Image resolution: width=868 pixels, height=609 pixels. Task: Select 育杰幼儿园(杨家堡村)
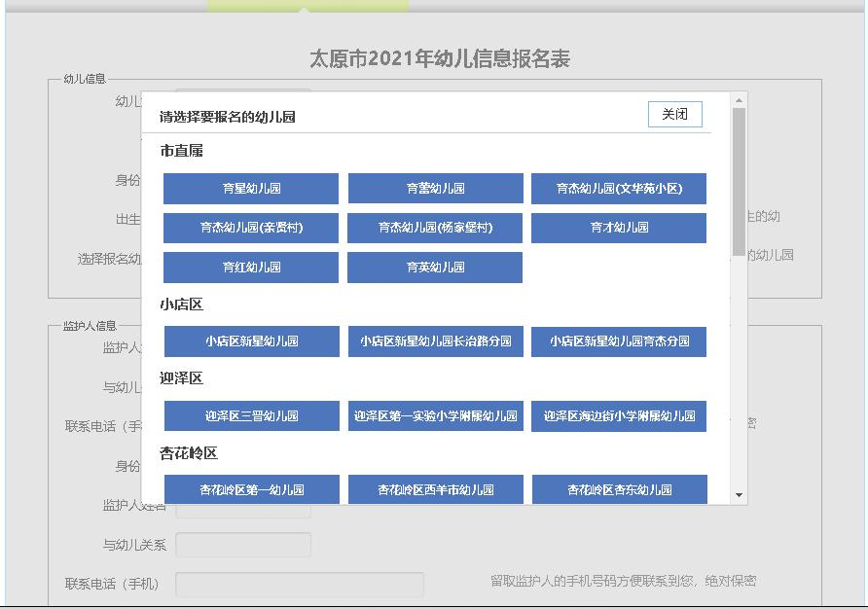pos(434,228)
